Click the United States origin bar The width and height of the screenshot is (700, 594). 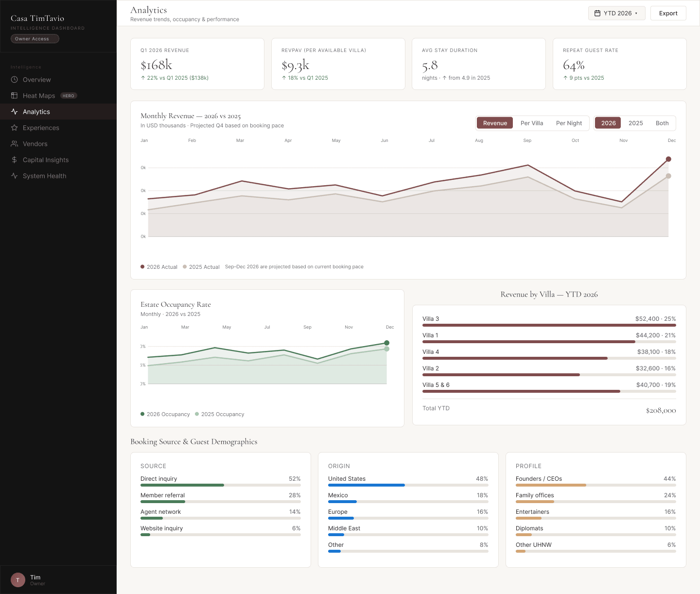[408, 485]
